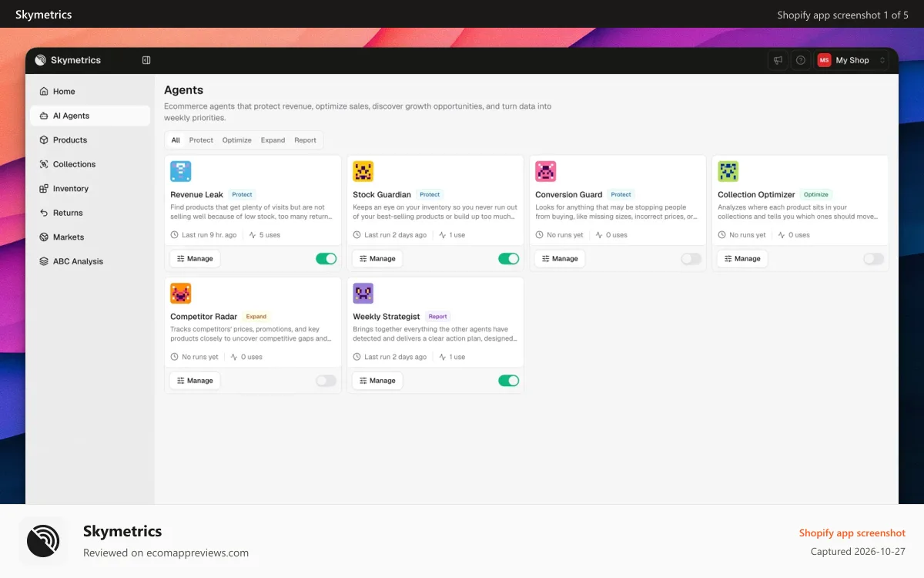Manage the Competitor Radar agent
Image resolution: width=924 pixels, height=578 pixels.
point(195,381)
